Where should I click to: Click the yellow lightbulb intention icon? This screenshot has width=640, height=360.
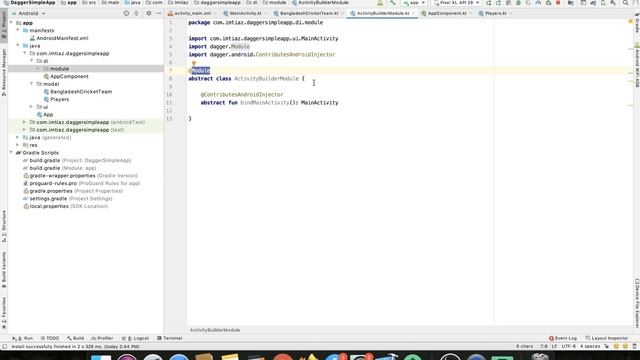pyautogui.click(x=194, y=63)
